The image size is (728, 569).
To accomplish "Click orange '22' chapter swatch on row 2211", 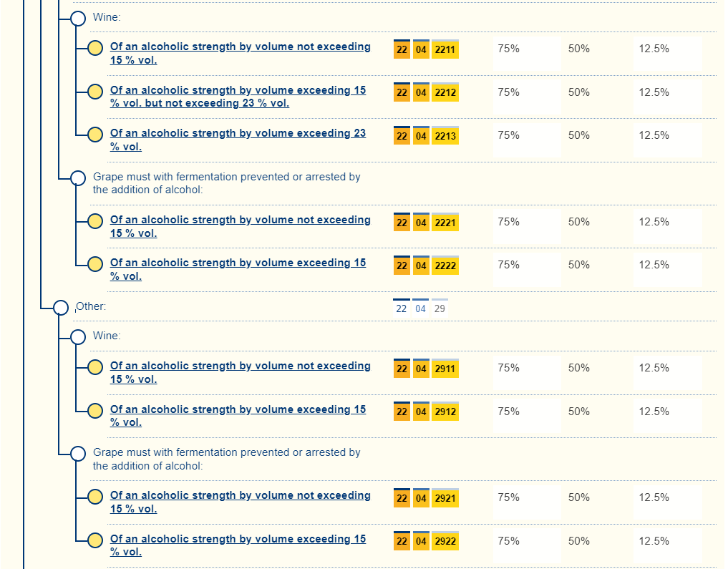I will 402,49.
